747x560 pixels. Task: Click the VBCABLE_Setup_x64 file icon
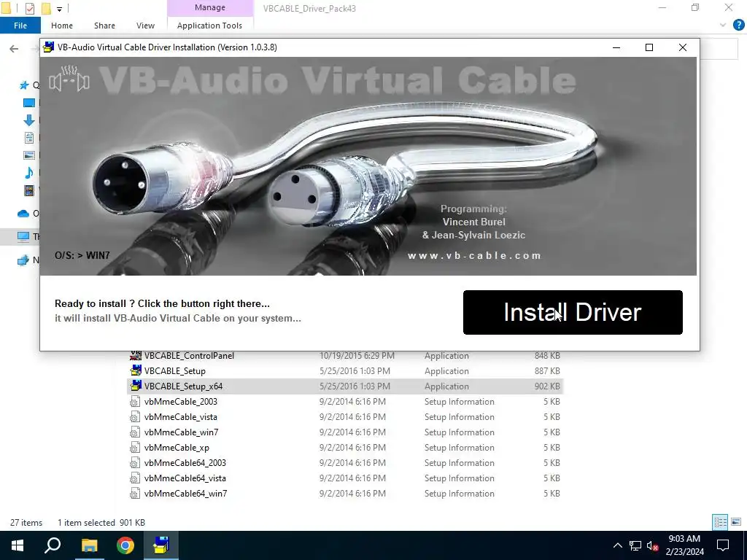(x=135, y=386)
